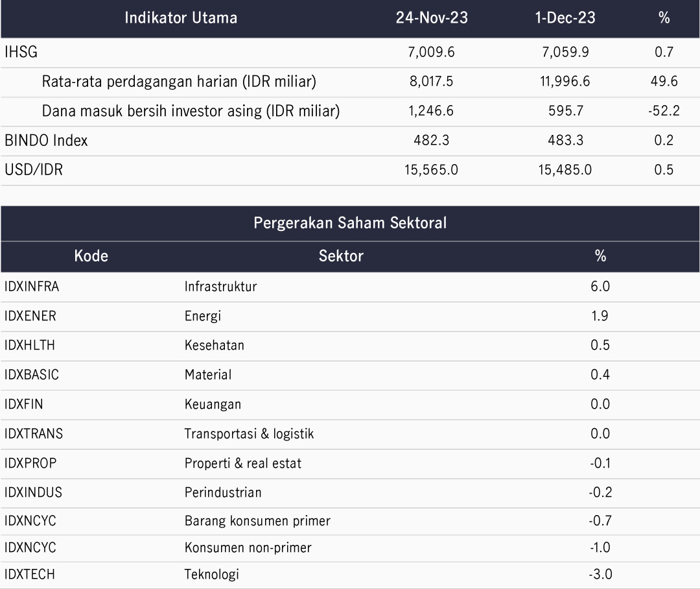
Task: Select the 11,996.6 trading value cell
Action: tap(565, 82)
